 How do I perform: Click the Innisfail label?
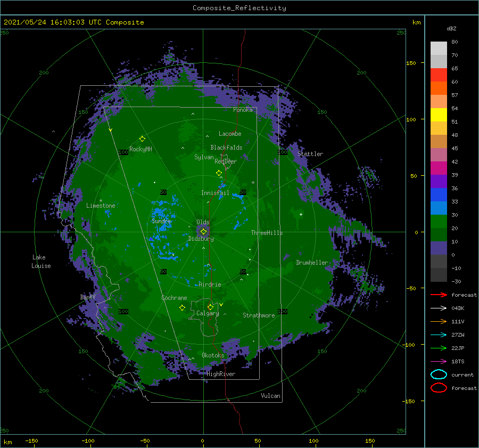[x=215, y=193]
